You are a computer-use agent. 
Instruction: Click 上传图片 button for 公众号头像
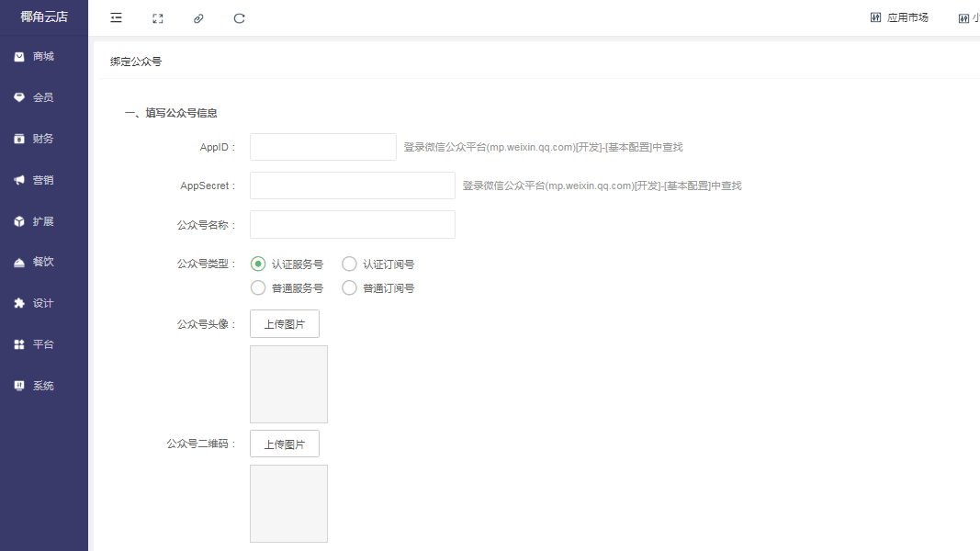[x=285, y=324]
